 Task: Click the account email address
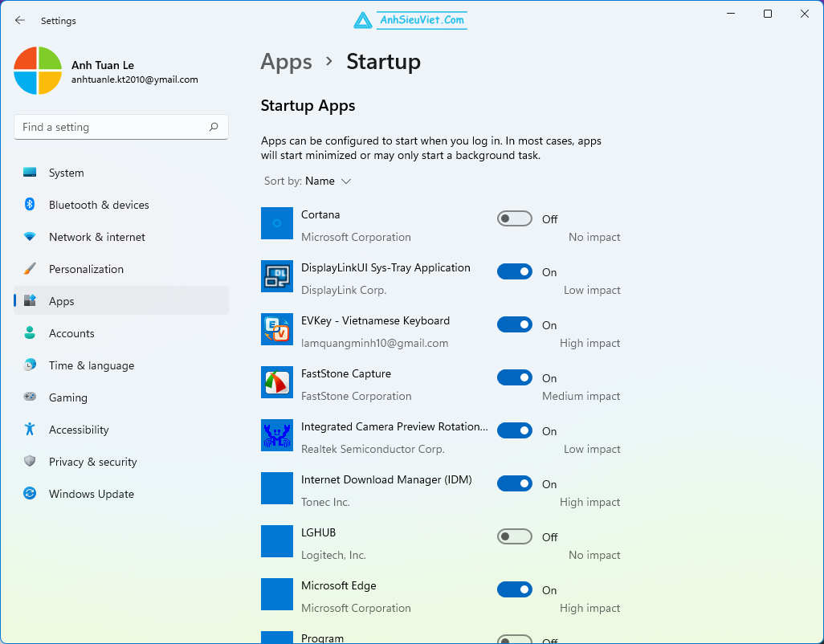pos(135,79)
